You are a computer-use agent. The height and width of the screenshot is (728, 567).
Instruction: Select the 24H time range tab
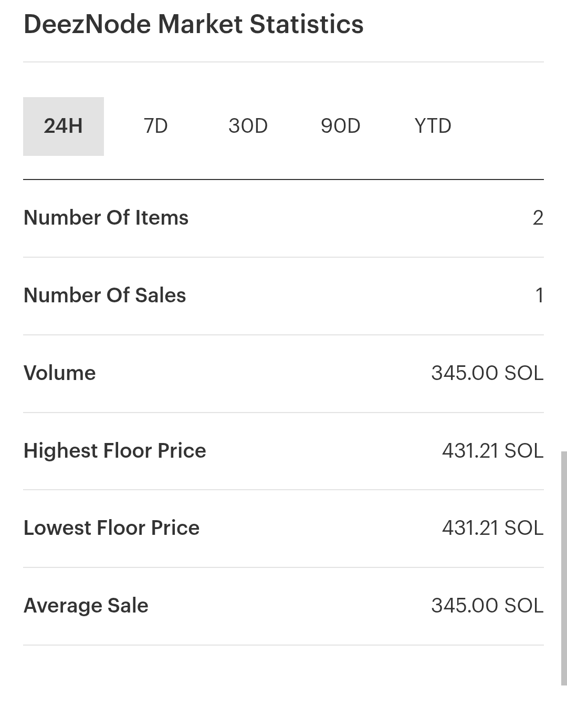point(64,126)
